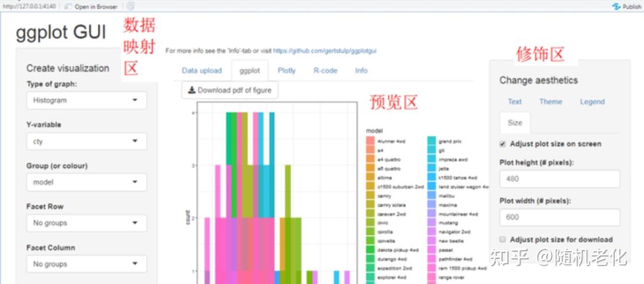Open the Y-variable dropdown showing cty

point(86,141)
